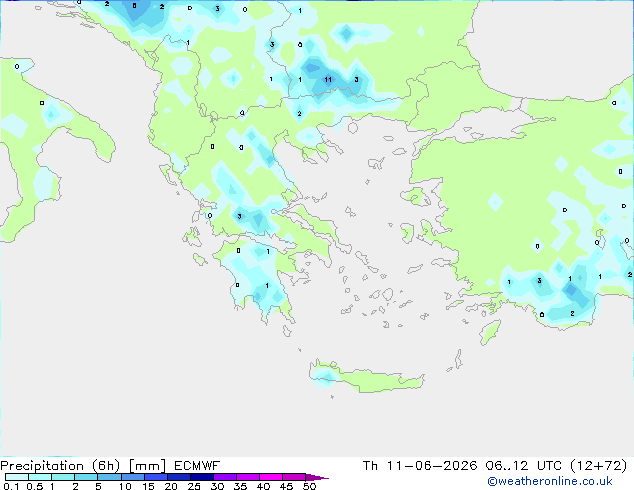The width and height of the screenshot is (634, 490).
Task: Click the 40–45 mm magenta legend swatch
Action: click(271, 477)
